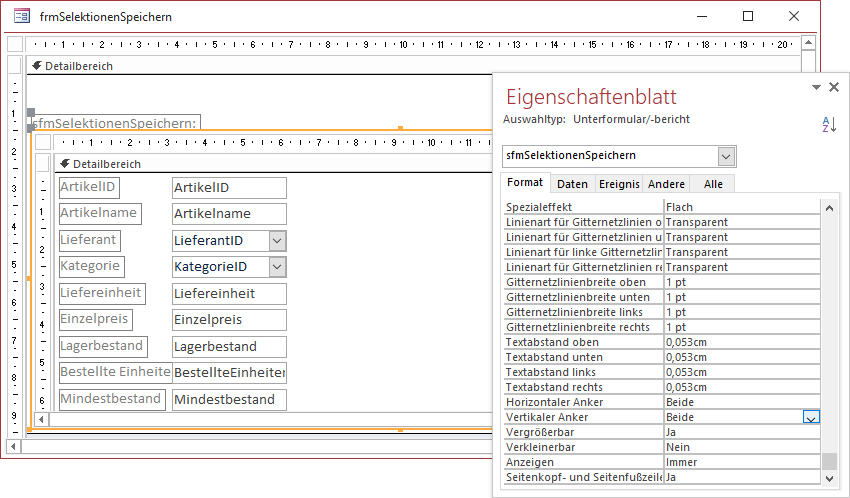The width and height of the screenshot is (850, 498).
Task: Click the Horizontaler Anker value field
Action: coord(742,402)
